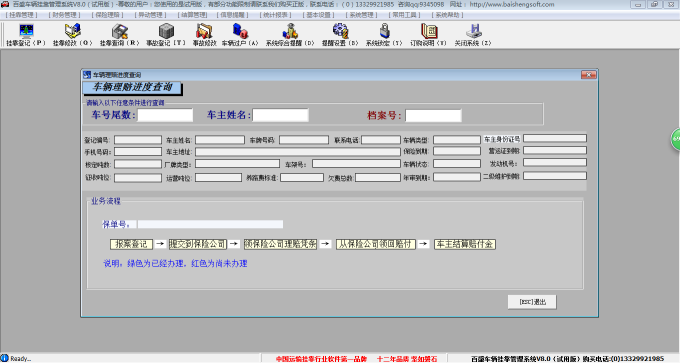Screen dimensions: 680x363
Task: Click the 登记编号 field
Action: click(138, 140)
